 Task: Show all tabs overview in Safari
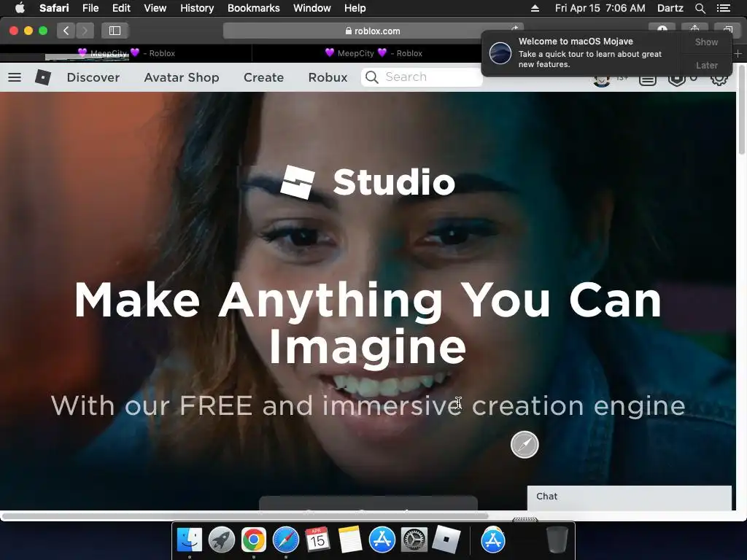(727, 28)
